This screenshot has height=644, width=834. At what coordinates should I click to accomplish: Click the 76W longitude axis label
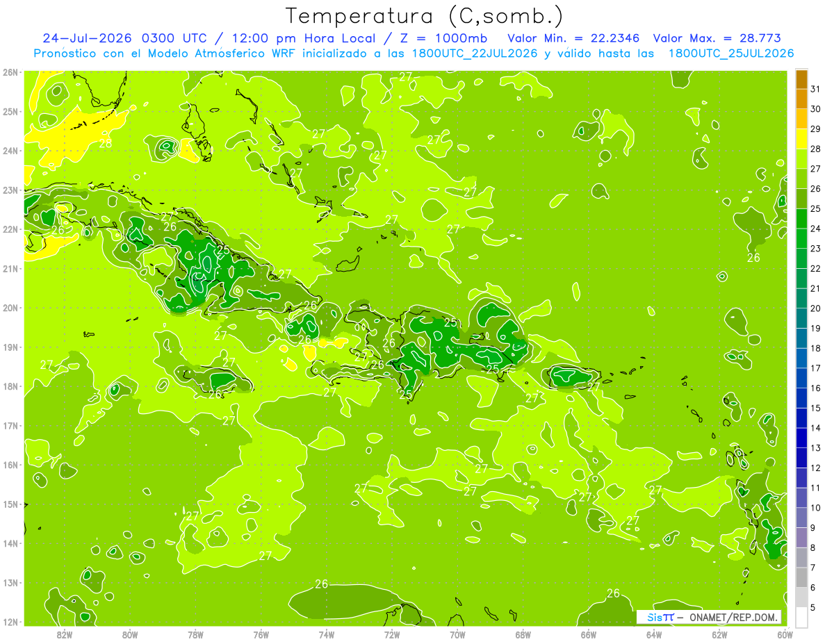coord(261,634)
